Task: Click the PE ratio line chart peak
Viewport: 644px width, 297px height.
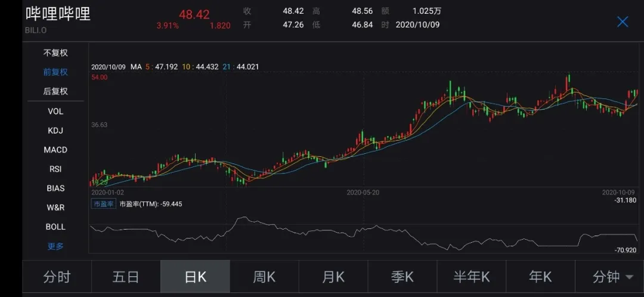Action: tap(244, 218)
